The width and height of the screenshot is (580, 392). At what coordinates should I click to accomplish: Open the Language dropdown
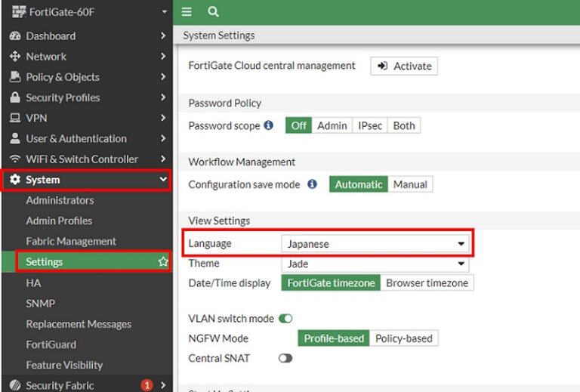[375, 244]
